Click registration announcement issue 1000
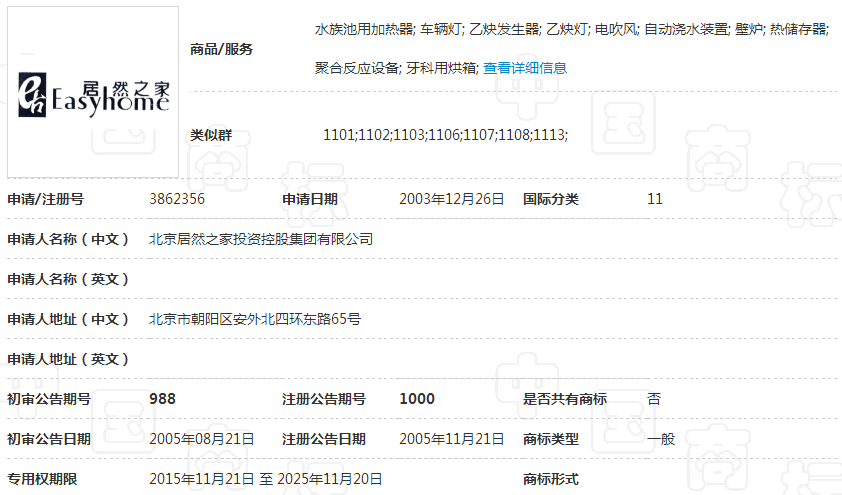Image resolution: width=842 pixels, height=495 pixels. tap(417, 399)
